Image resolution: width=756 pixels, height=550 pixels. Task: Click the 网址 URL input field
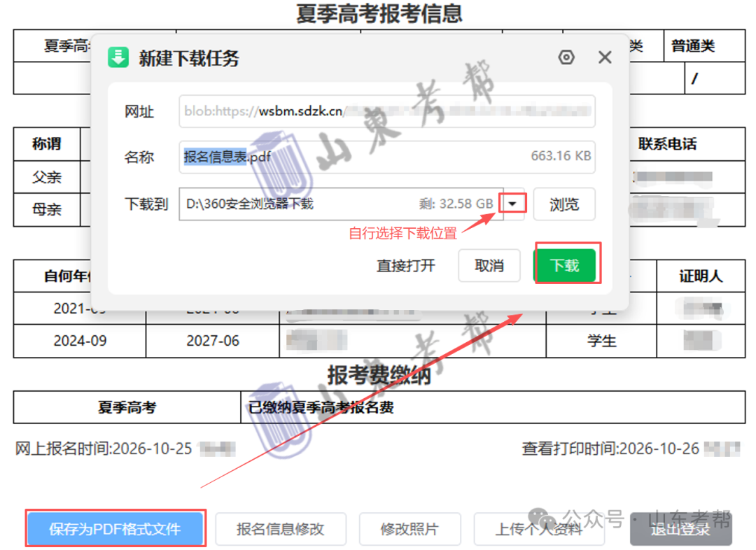[x=386, y=111]
